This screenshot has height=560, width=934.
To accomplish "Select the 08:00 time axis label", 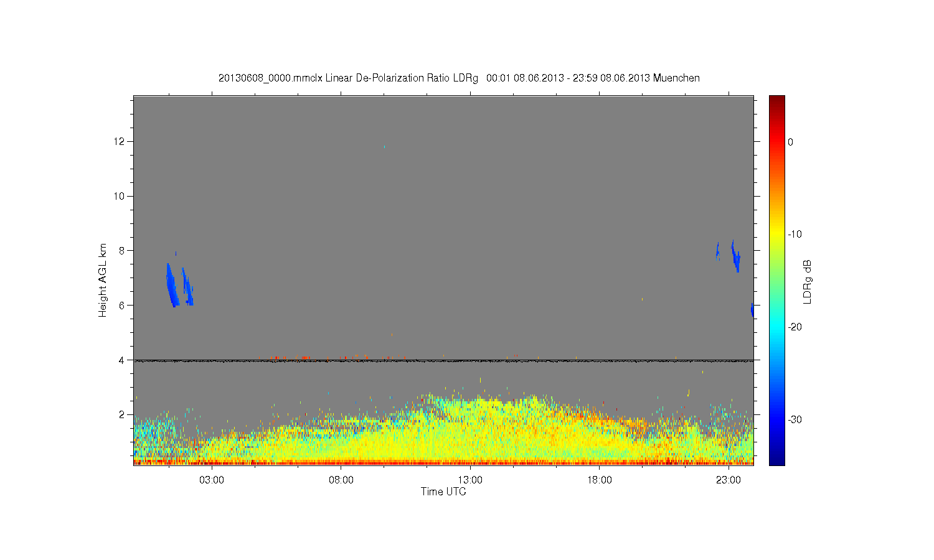I will (341, 480).
